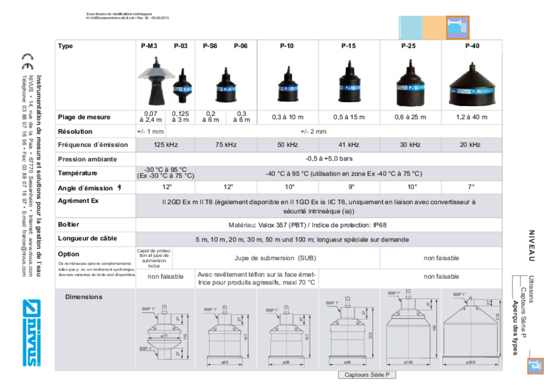
Task: Click the Nivus company logo
Action: tap(32, 333)
